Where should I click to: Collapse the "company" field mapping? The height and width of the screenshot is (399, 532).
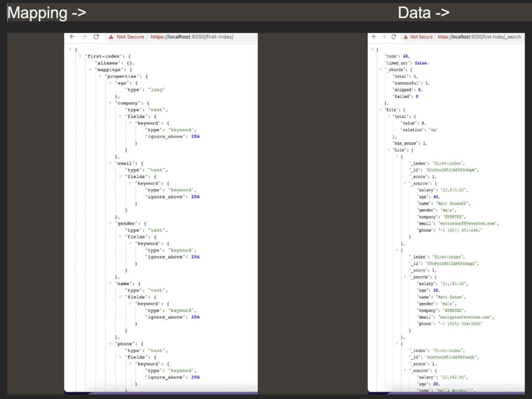coord(111,103)
